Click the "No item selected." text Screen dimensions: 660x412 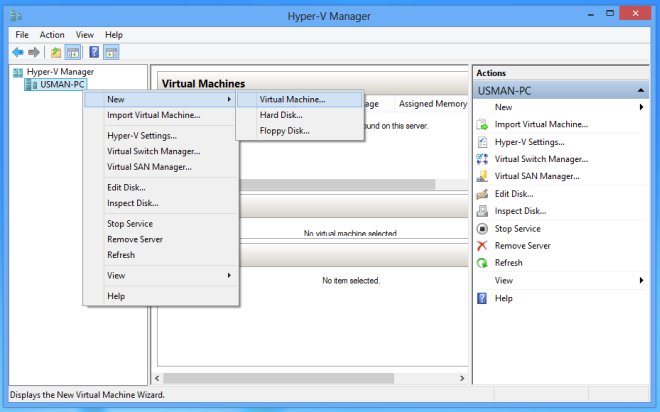351,281
